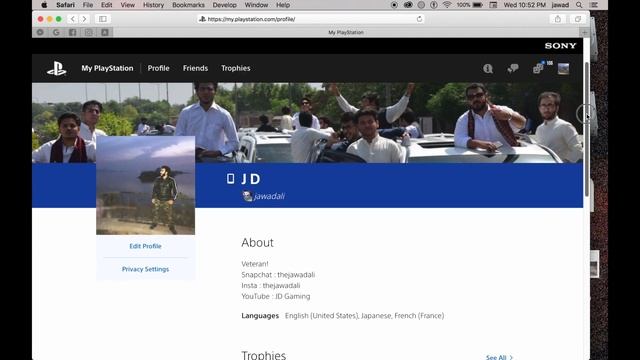Go to the Friends navigation link
Screen dimensions: 640x360
tap(195, 68)
